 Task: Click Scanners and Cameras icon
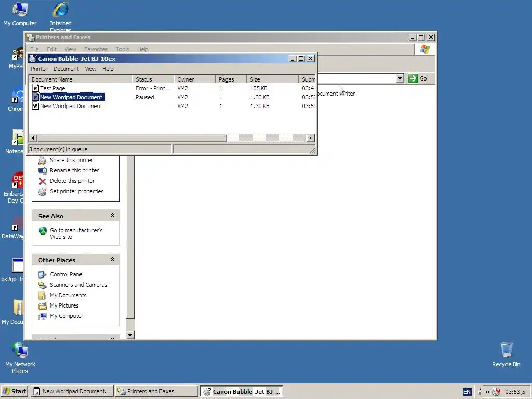pyautogui.click(x=42, y=285)
